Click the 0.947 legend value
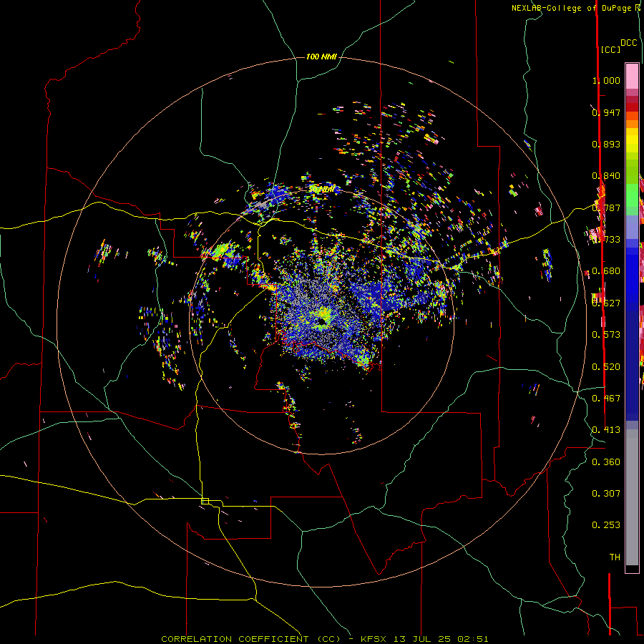This screenshot has height=644, width=644. (x=606, y=112)
